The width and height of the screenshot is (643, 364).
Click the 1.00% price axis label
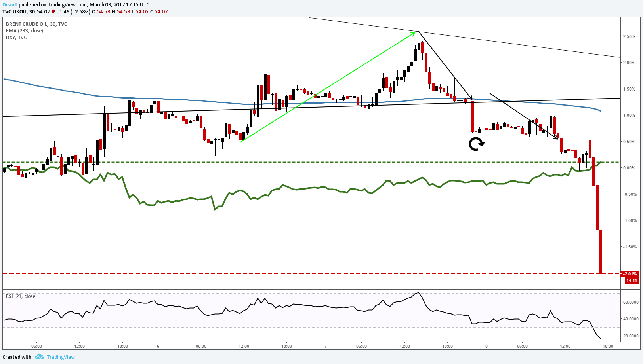[629, 115]
